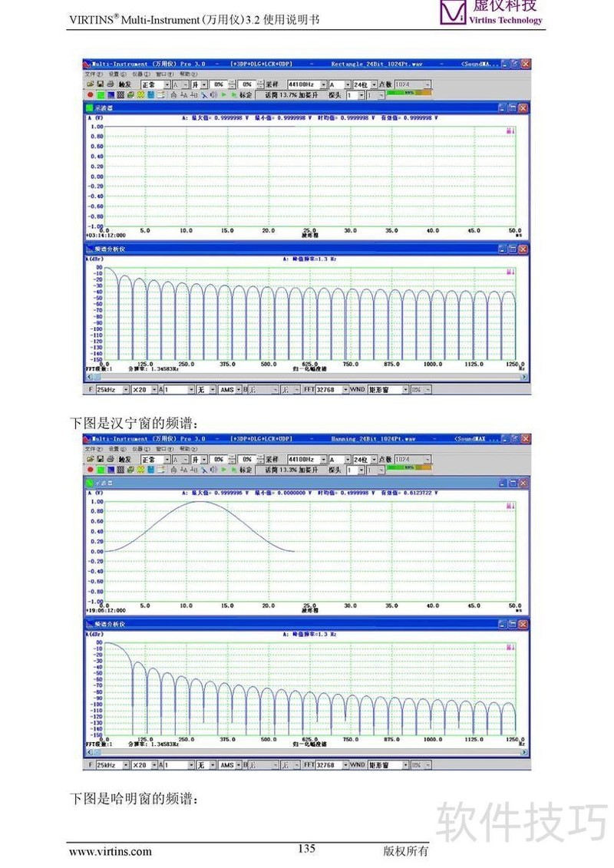Click the 点数 1024 field in Rectangle window
This screenshot has height=868, width=614.
click(x=411, y=84)
